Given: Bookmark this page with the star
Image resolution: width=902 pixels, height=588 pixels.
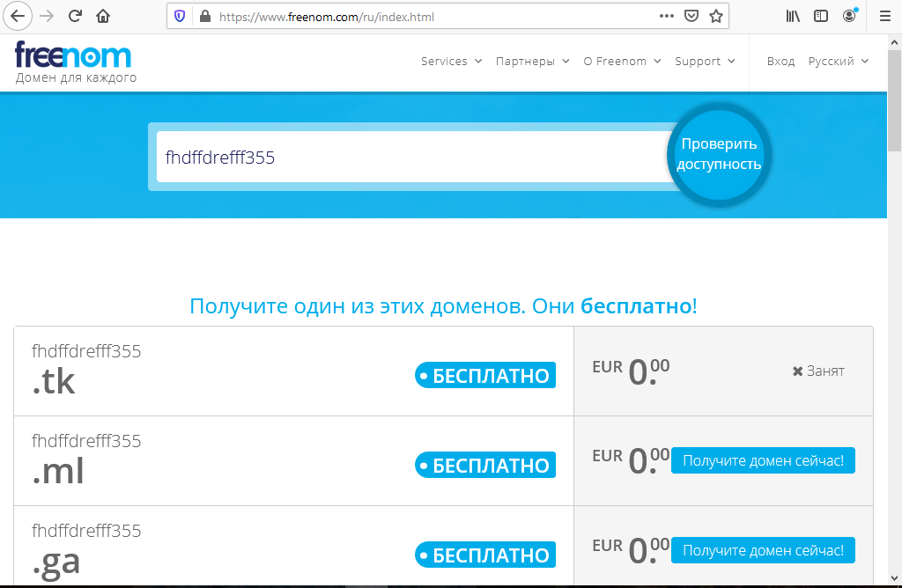Looking at the screenshot, I should click(715, 16).
